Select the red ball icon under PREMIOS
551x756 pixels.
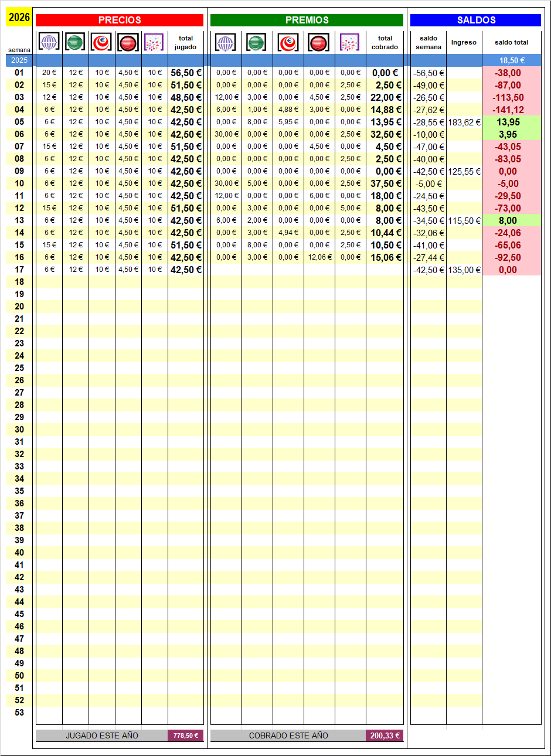click(318, 42)
